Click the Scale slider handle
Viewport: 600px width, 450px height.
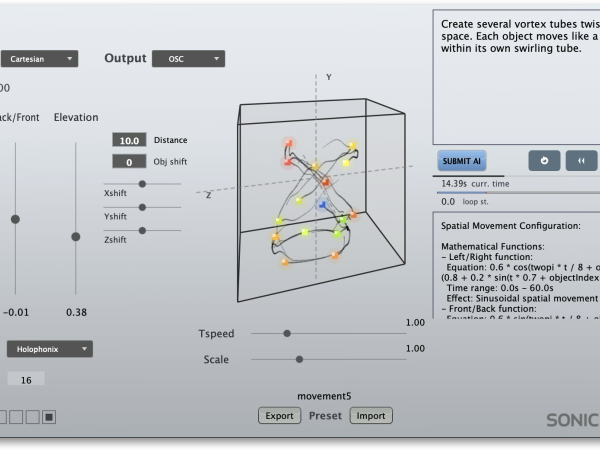299,358
